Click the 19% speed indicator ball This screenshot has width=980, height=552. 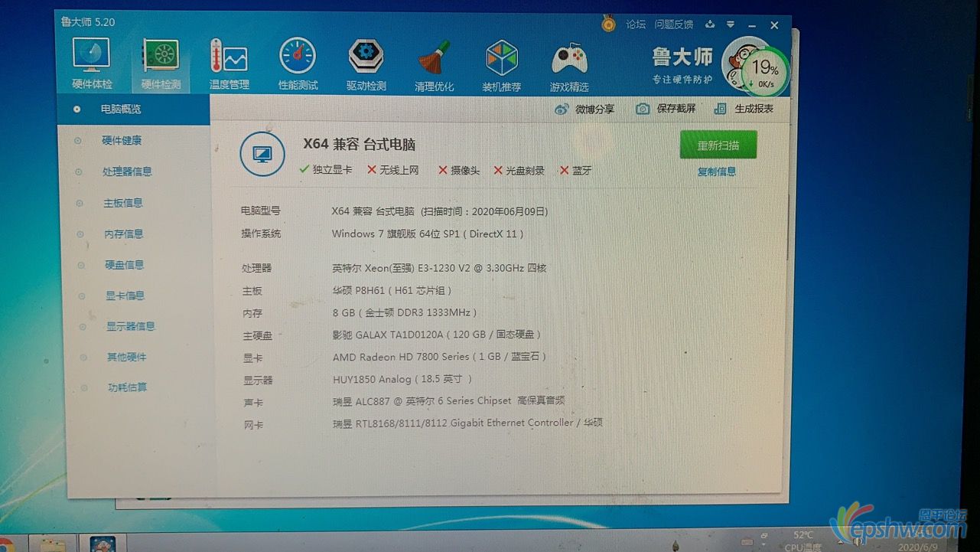[763, 70]
